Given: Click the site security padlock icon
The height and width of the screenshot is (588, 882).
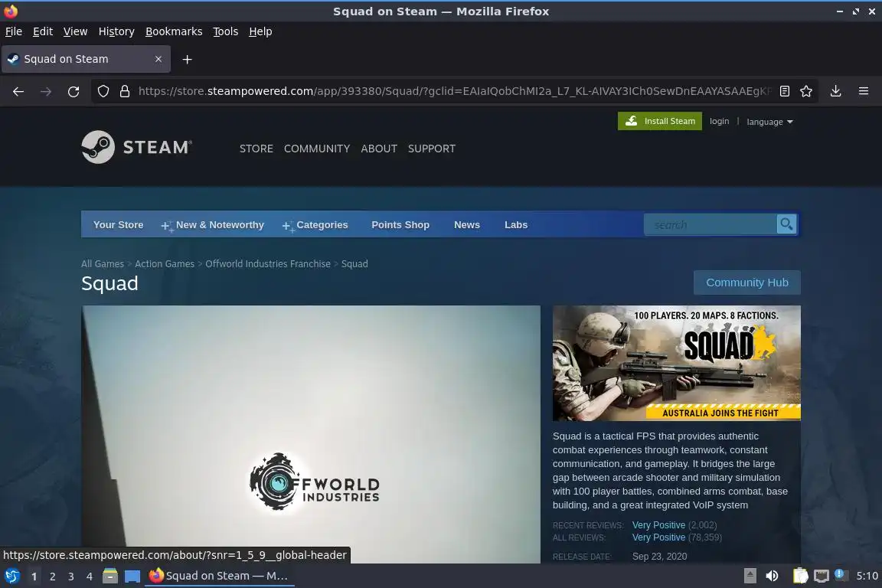Looking at the screenshot, I should (x=125, y=91).
